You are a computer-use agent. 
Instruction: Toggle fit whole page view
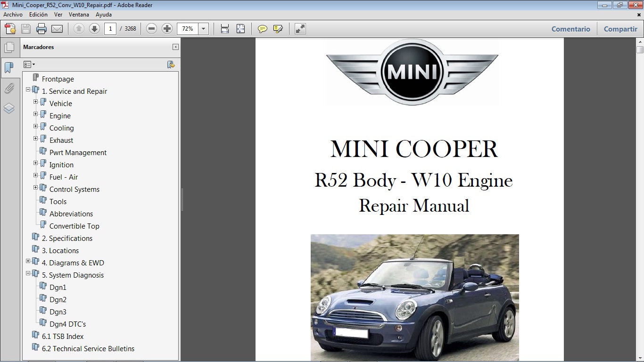point(241,29)
